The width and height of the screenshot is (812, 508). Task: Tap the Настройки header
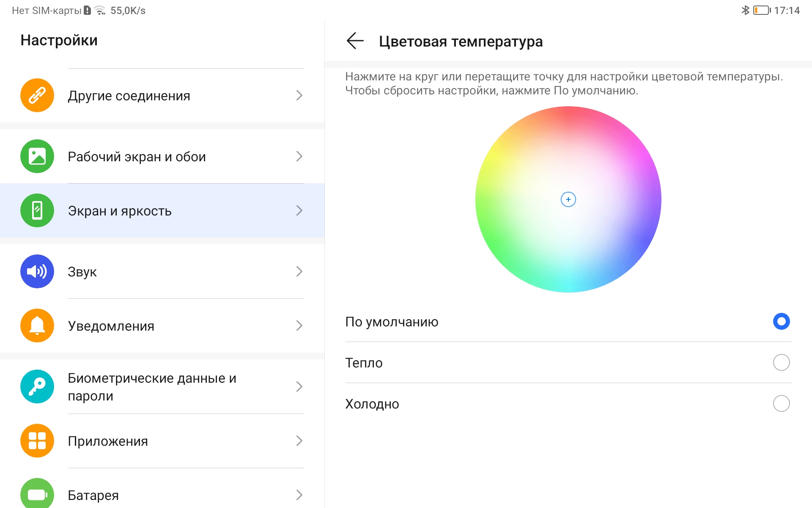point(59,40)
